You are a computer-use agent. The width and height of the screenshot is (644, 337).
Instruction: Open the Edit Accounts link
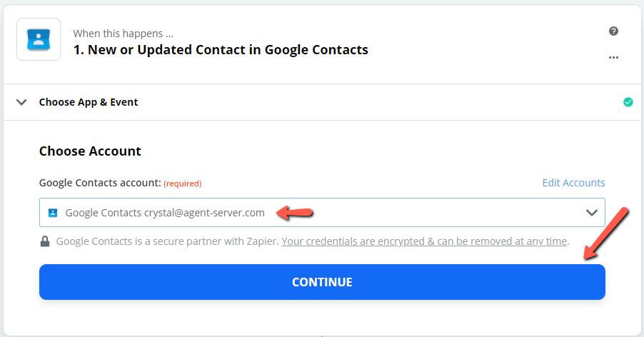(573, 183)
